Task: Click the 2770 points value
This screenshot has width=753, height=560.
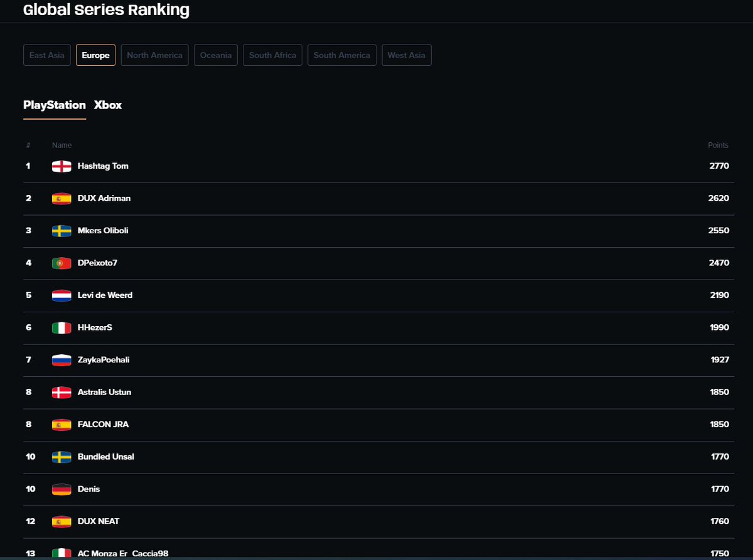Action: click(x=719, y=166)
